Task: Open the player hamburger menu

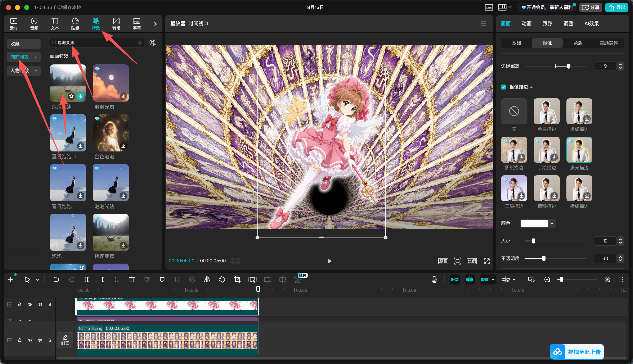Action: coord(484,23)
